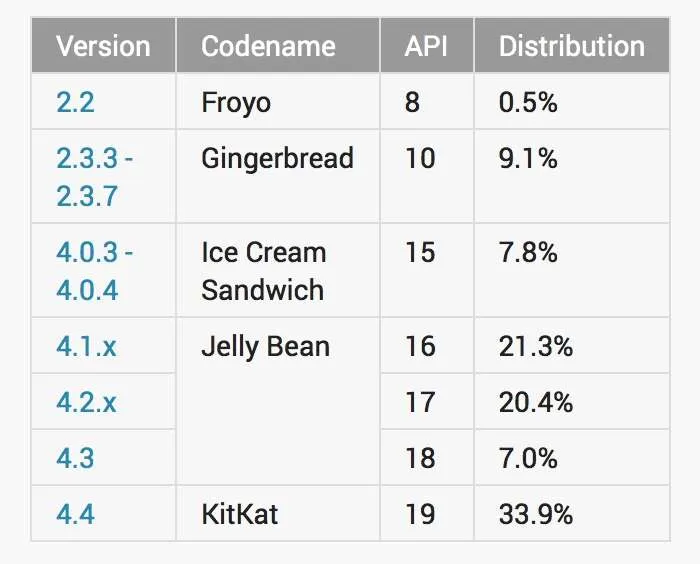
Task: Select the KitKat codename cell
Action: pyautogui.click(x=278, y=514)
